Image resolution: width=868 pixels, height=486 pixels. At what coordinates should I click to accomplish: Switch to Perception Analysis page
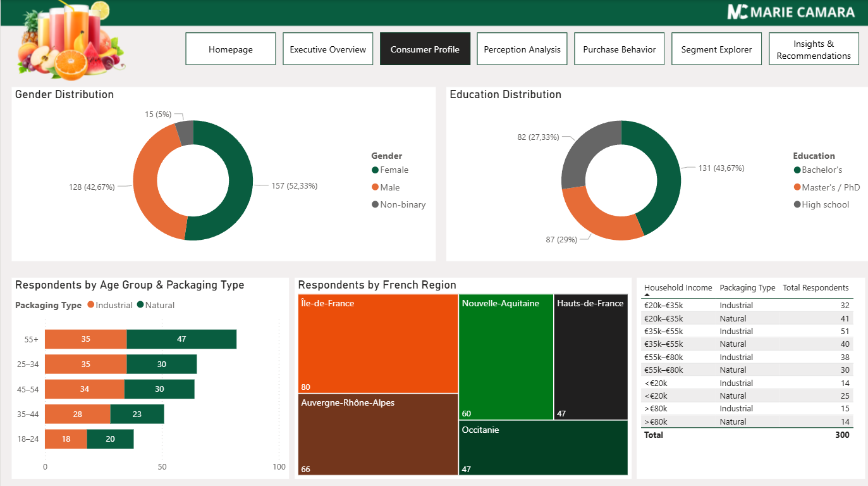coord(522,49)
